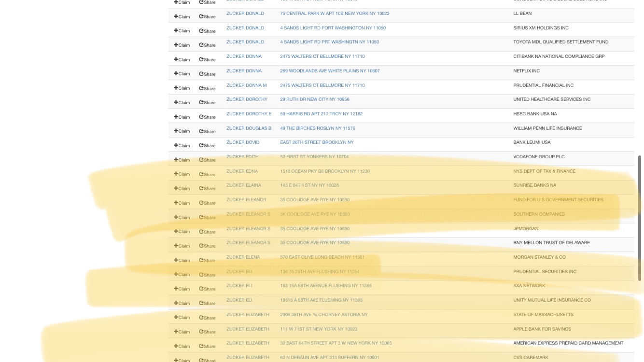
Task: Claim the Citibank NA National Compliance row
Action: 182,59
